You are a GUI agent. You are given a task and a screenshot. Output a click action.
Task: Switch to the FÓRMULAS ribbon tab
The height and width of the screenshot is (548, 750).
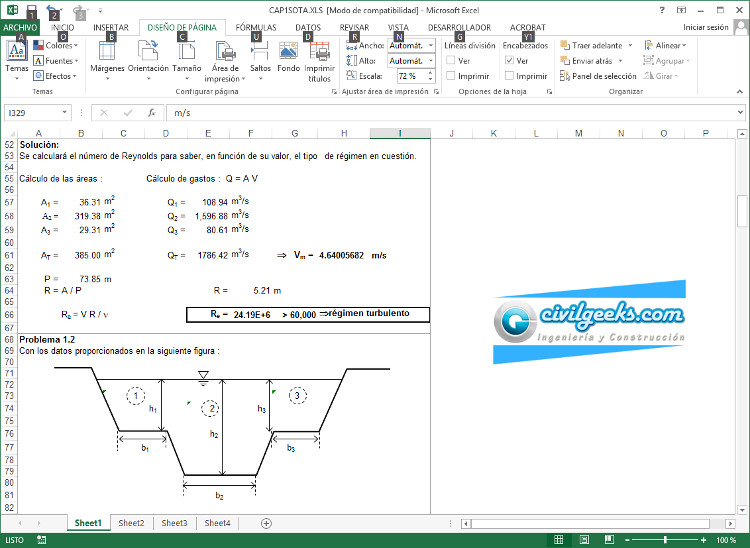256,28
